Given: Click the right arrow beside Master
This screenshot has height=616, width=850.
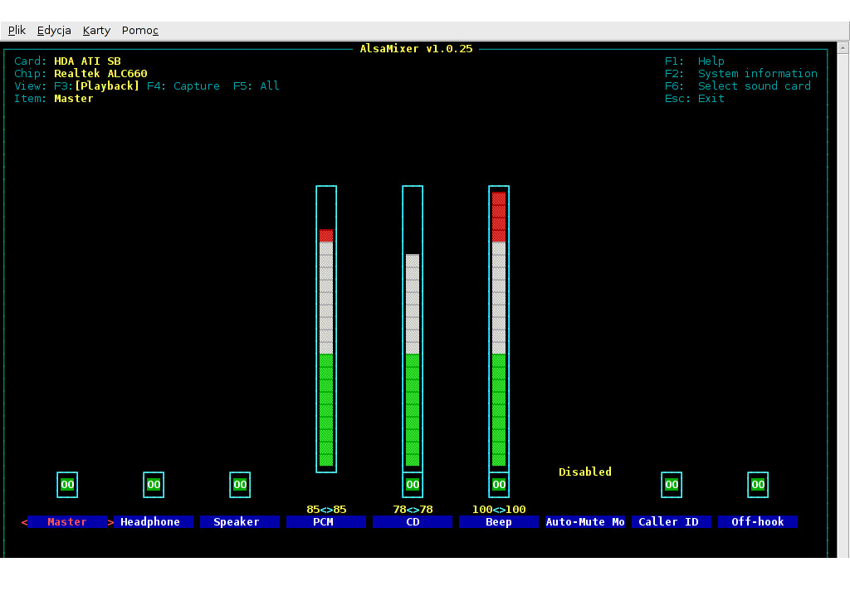Looking at the screenshot, I should pyautogui.click(x=110, y=522).
